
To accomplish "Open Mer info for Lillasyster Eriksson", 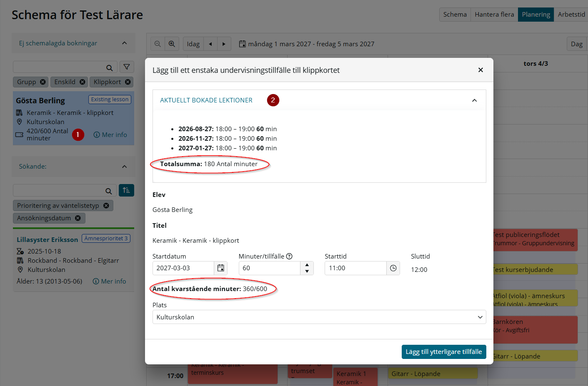I will point(109,281).
